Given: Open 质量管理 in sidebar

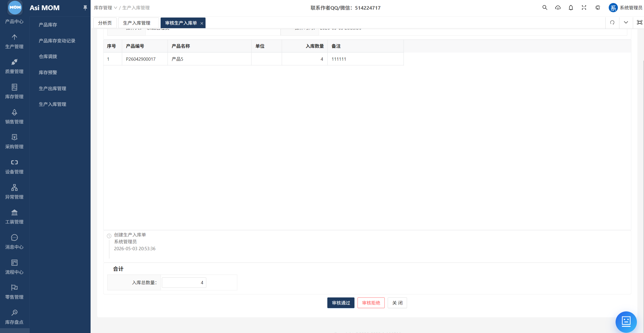Looking at the screenshot, I should [14, 67].
